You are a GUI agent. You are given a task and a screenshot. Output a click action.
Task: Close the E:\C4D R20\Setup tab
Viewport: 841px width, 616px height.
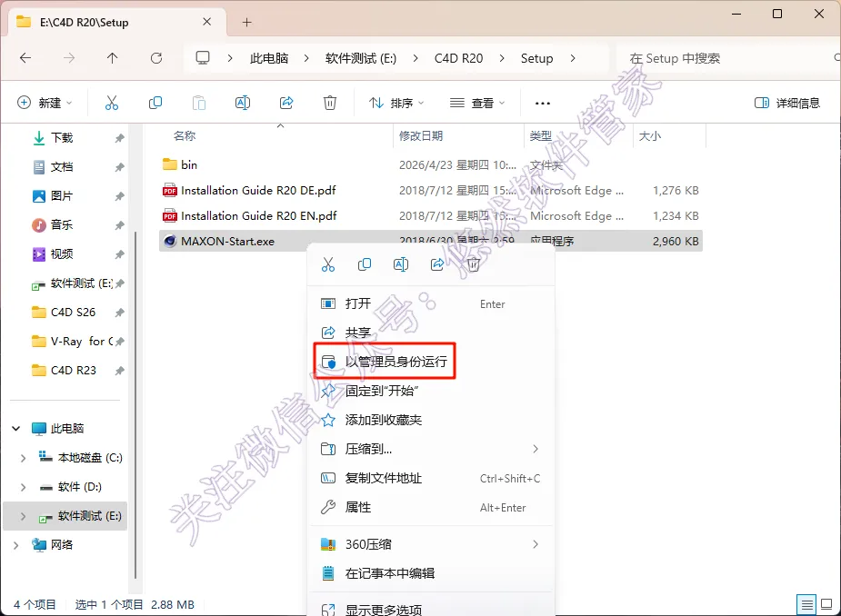pos(206,22)
